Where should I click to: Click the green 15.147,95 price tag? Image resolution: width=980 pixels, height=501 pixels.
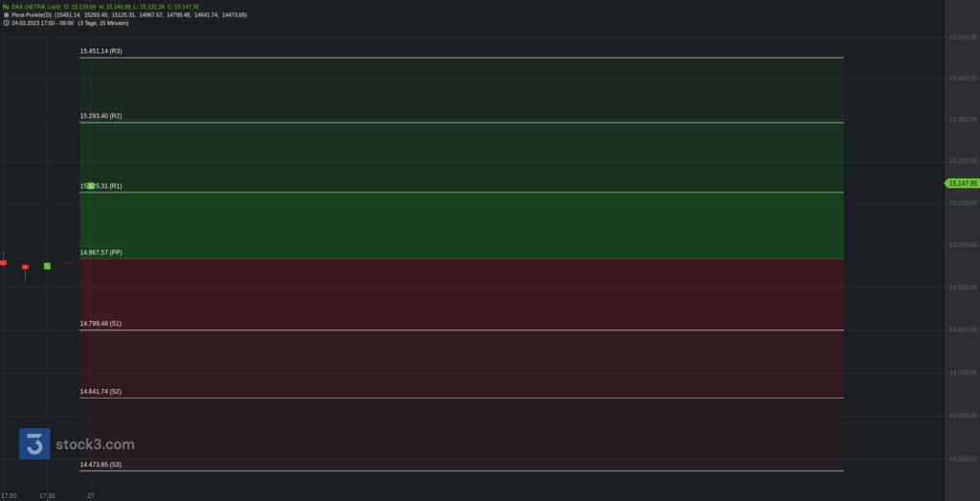(962, 183)
